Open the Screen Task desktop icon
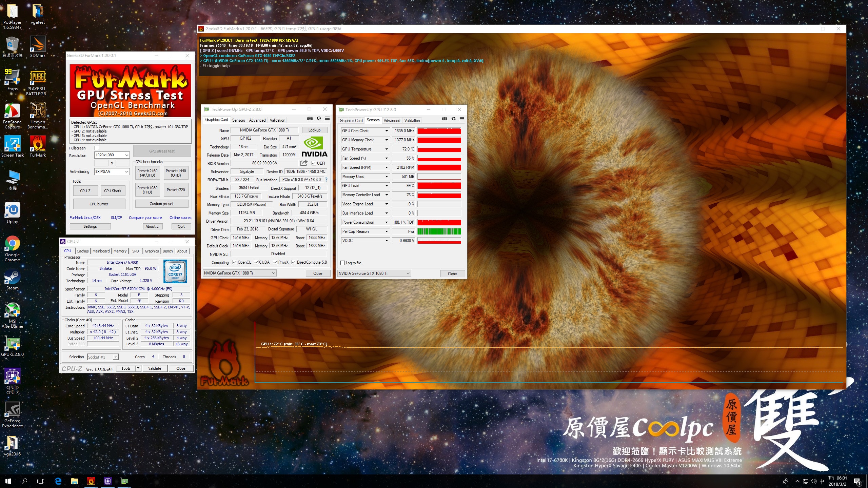 tap(13, 146)
